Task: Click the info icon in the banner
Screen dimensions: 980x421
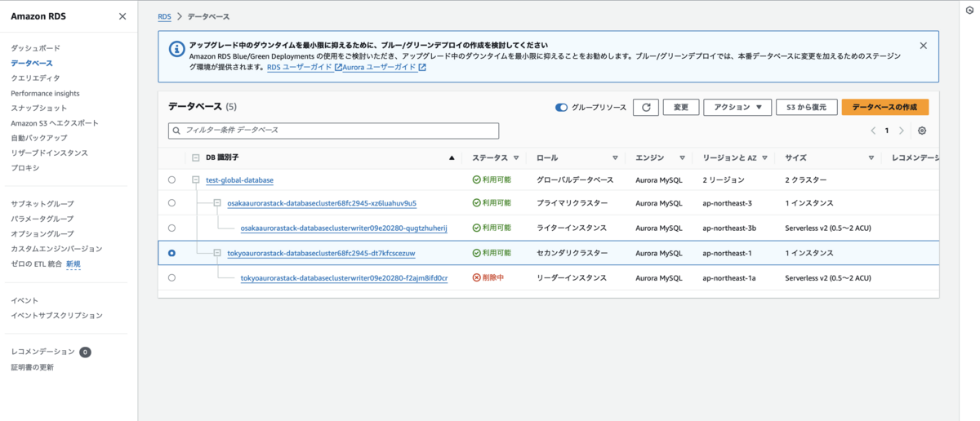Action: coord(176,50)
